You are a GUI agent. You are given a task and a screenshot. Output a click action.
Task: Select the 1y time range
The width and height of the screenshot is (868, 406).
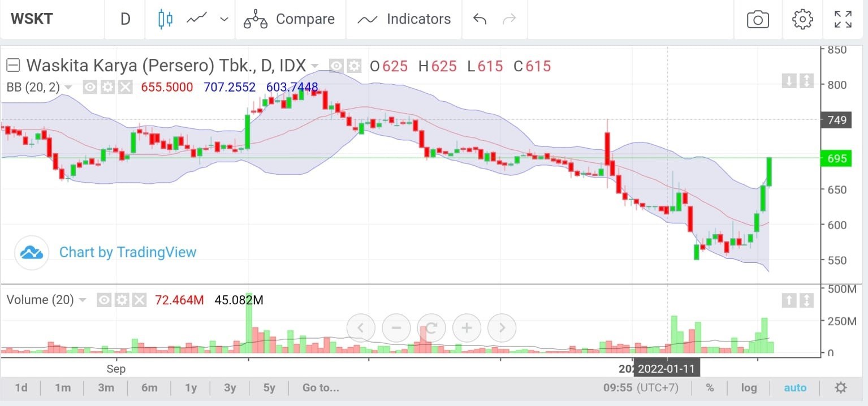point(191,388)
